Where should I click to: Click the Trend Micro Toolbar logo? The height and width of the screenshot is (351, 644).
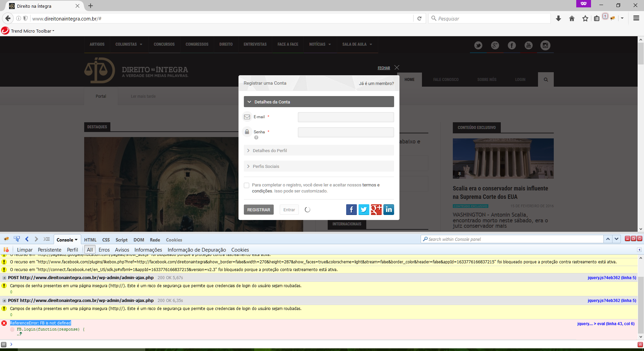[5, 31]
